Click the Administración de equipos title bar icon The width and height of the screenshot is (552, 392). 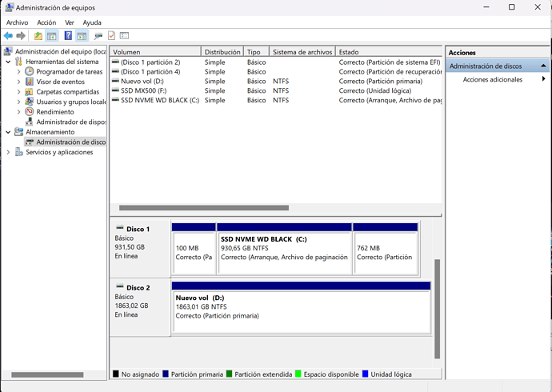tap(10, 7)
